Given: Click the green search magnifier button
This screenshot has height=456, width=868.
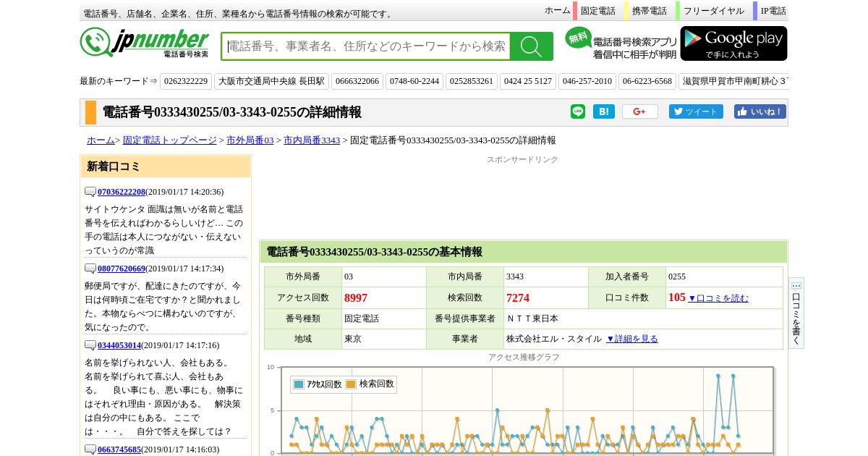Looking at the screenshot, I should (531, 46).
